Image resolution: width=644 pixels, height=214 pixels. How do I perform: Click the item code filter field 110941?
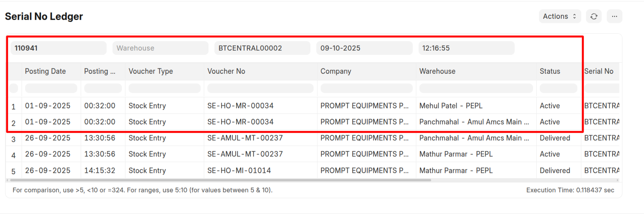pos(58,48)
